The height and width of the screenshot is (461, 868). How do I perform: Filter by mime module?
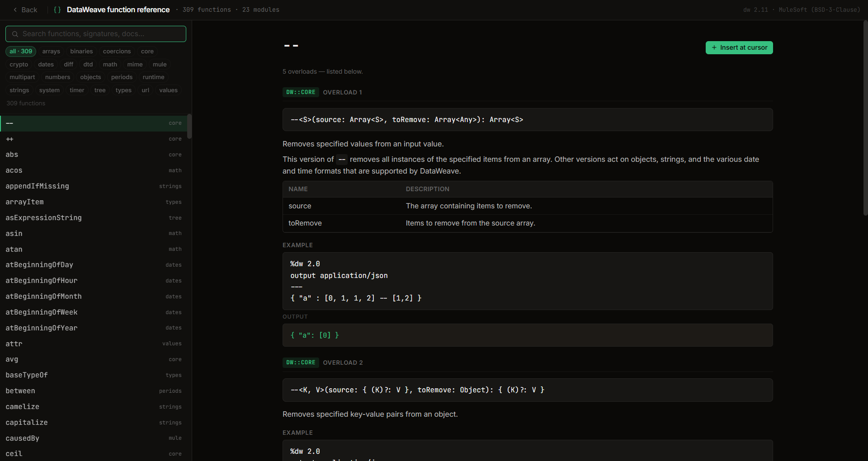click(x=135, y=65)
